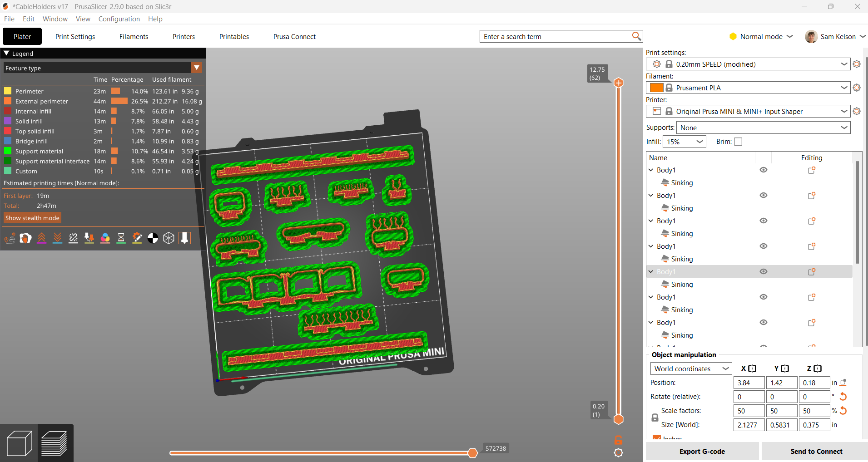Open the Infill 15% dropdown
This screenshot has width=868, height=462.
684,142
